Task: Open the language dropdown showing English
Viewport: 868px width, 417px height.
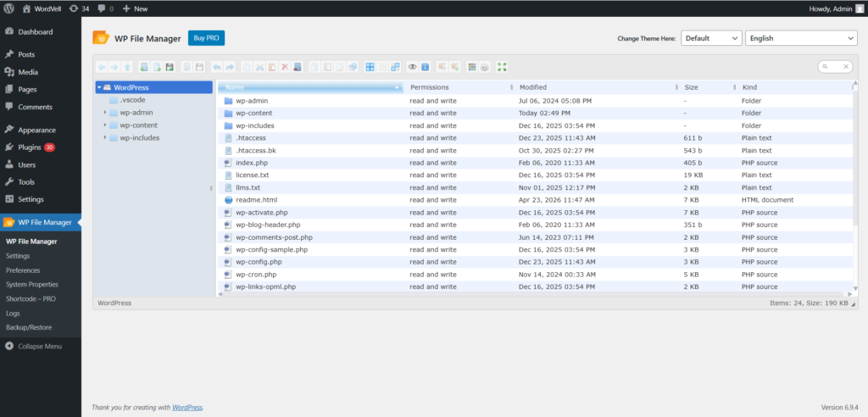Action: click(x=801, y=38)
